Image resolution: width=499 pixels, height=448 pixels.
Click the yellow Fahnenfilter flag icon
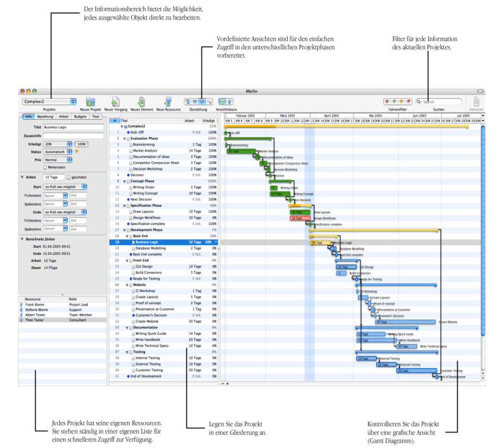point(402,101)
